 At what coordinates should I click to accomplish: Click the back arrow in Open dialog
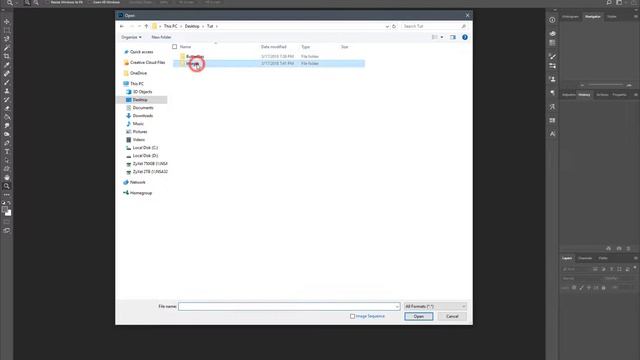coord(122,26)
